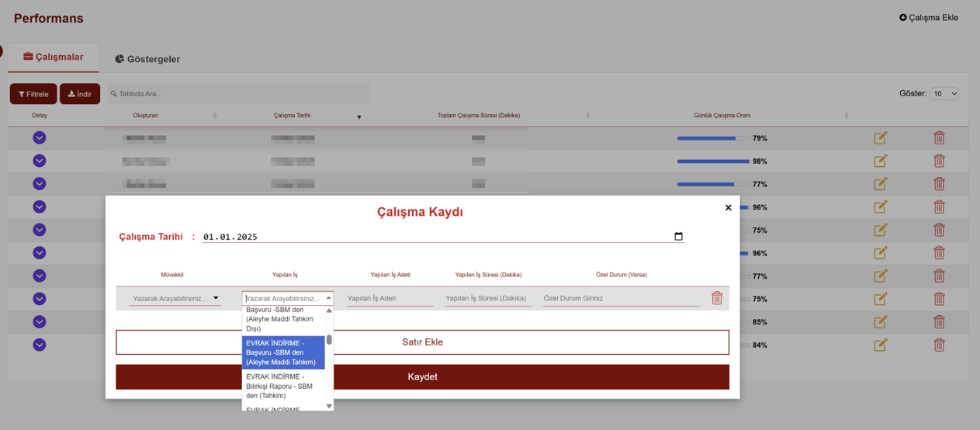Open the Müvekkil search dropdown
Viewport: 980px width, 430px height.
pos(175,298)
